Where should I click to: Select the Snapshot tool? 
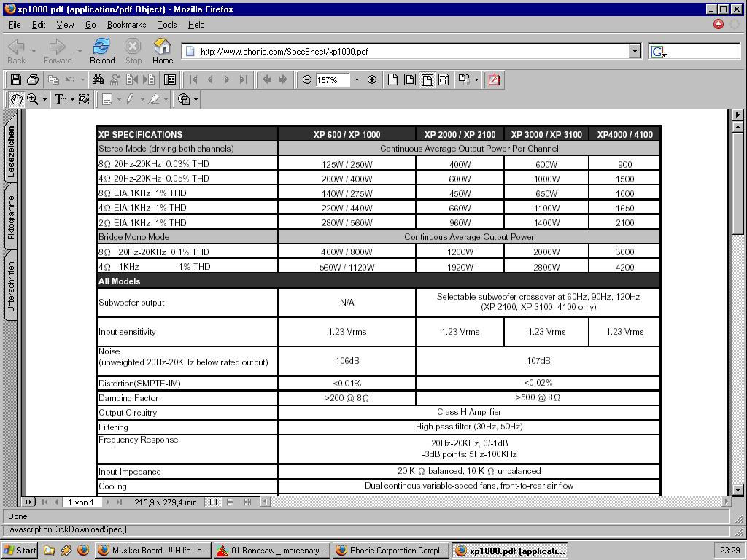click(84, 99)
